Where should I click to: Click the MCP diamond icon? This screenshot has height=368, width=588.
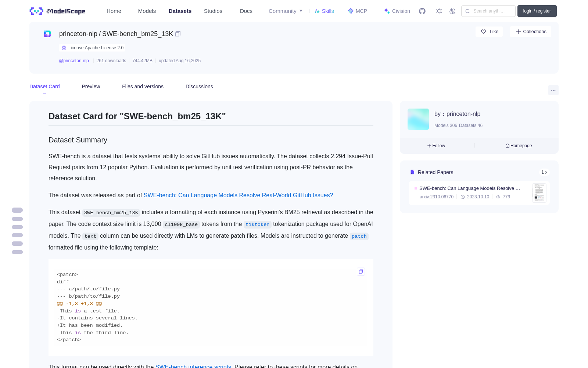click(x=351, y=11)
